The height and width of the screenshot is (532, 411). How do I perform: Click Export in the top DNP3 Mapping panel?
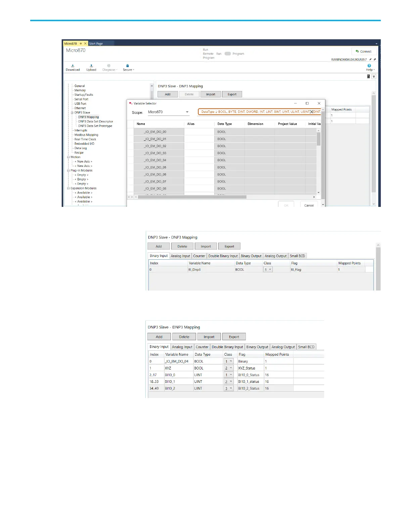click(232, 94)
